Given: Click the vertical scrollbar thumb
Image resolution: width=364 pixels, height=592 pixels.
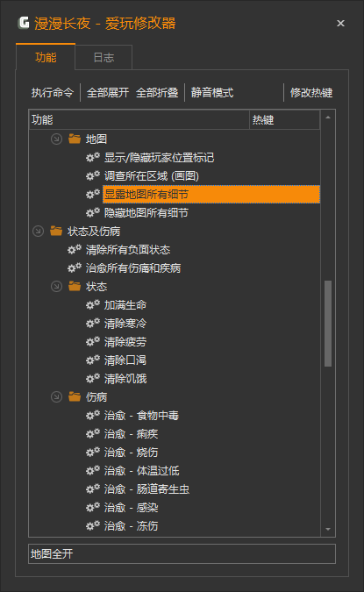Looking at the screenshot, I should (328, 323).
